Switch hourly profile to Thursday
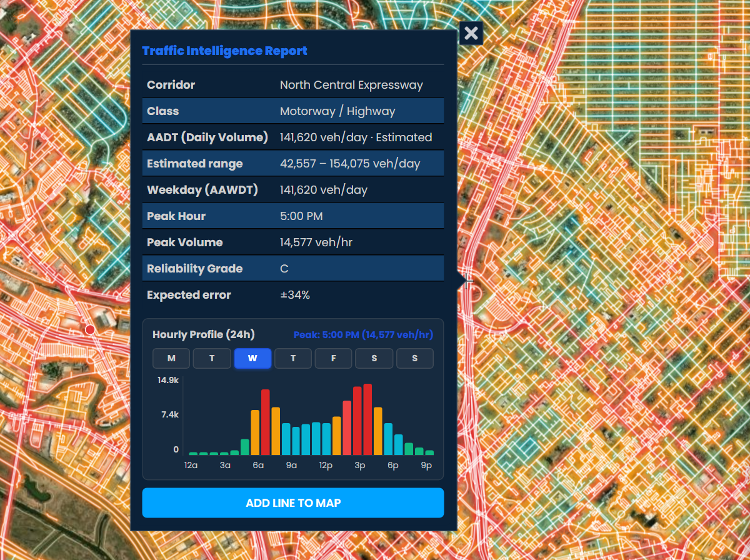 click(293, 358)
